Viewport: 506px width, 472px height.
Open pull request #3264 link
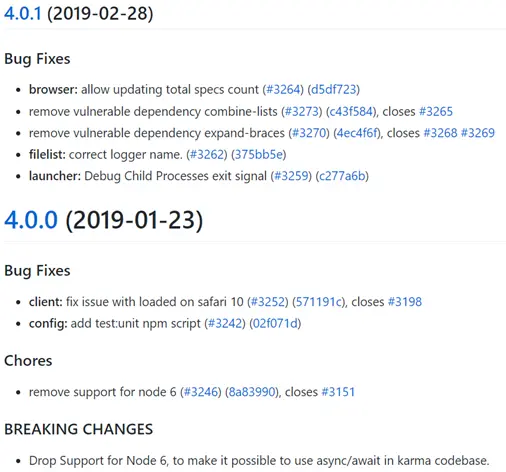[283, 89]
